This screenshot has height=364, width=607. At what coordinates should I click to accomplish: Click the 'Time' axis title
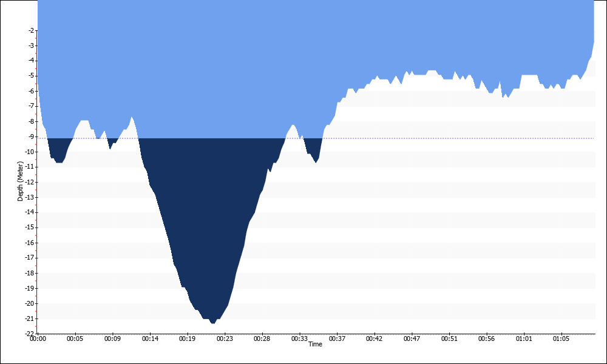click(x=315, y=344)
